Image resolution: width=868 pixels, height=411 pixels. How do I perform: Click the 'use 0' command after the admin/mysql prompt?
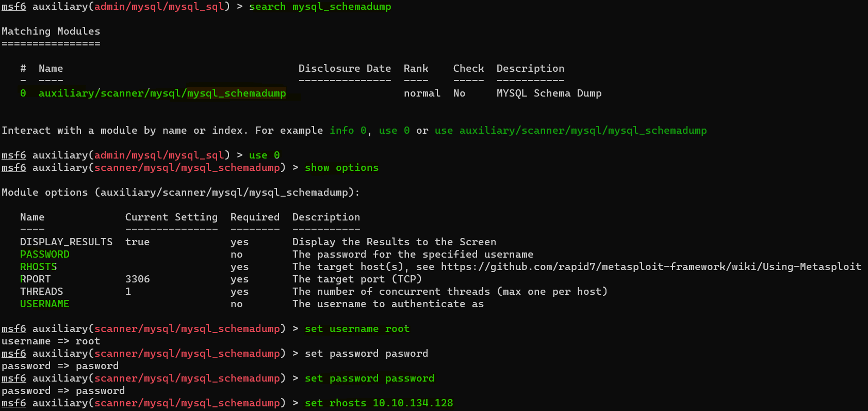[x=264, y=155]
